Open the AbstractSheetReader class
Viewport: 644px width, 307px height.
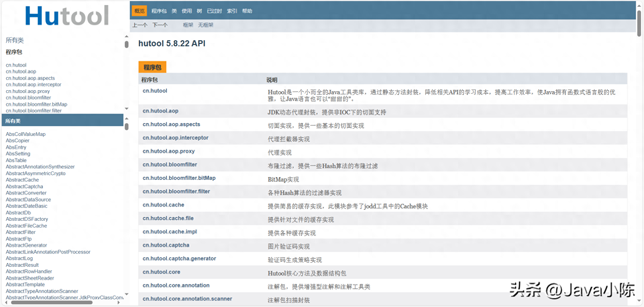coord(30,278)
